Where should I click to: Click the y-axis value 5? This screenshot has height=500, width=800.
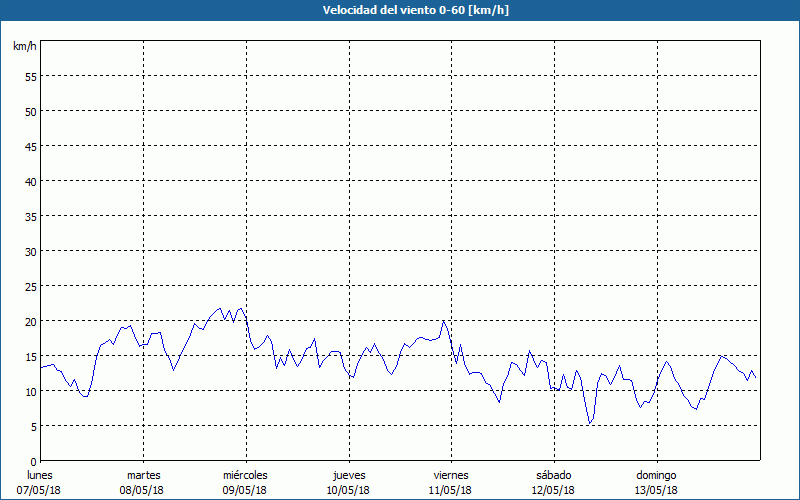(34, 427)
